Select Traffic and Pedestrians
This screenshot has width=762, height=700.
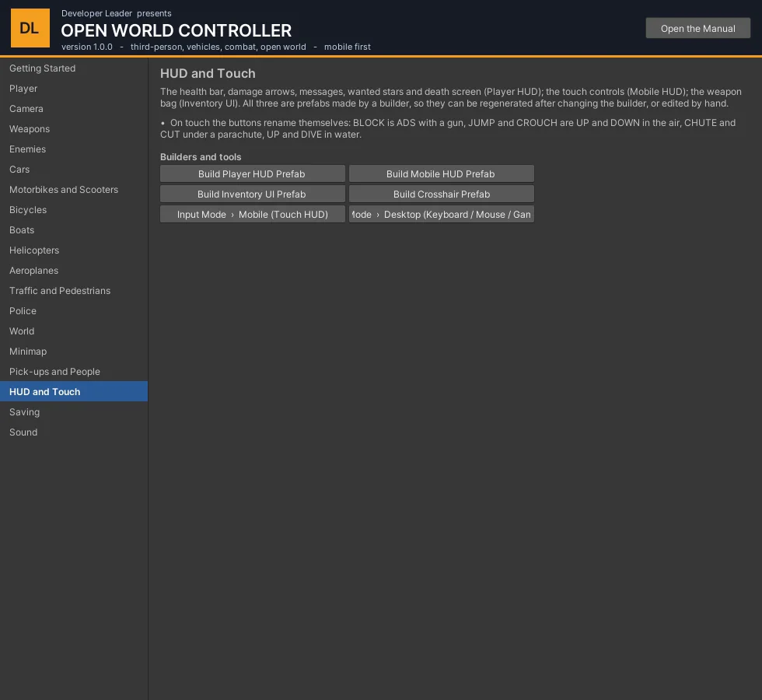(x=74, y=291)
